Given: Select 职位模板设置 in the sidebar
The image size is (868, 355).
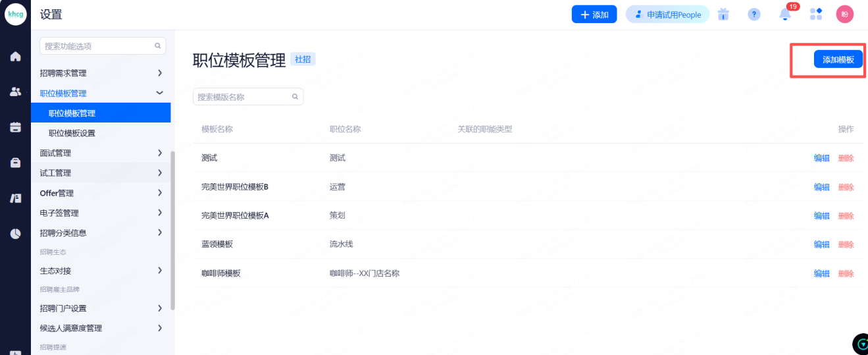Looking at the screenshot, I should tap(72, 133).
